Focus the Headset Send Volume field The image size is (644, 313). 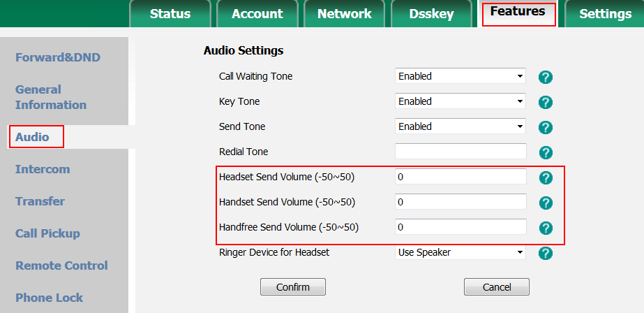(460, 177)
